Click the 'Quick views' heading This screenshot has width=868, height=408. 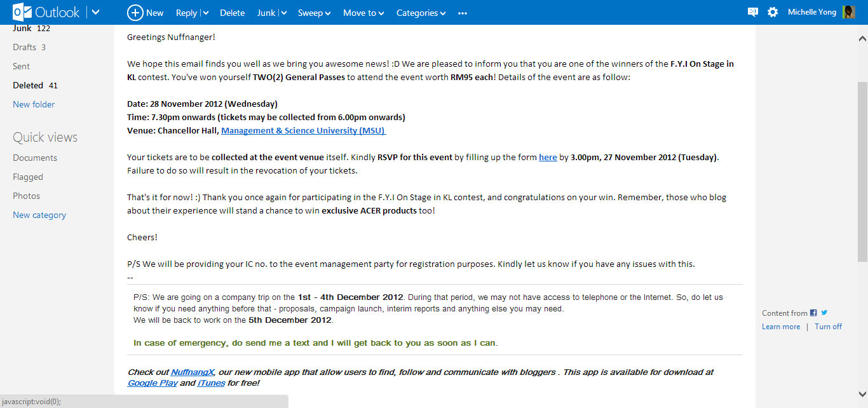45,137
